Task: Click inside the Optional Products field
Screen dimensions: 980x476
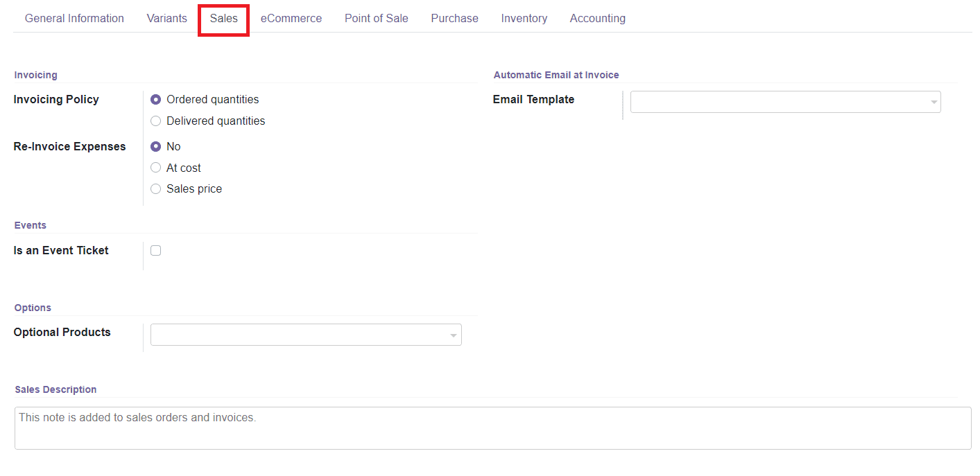Action: (291, 334)
